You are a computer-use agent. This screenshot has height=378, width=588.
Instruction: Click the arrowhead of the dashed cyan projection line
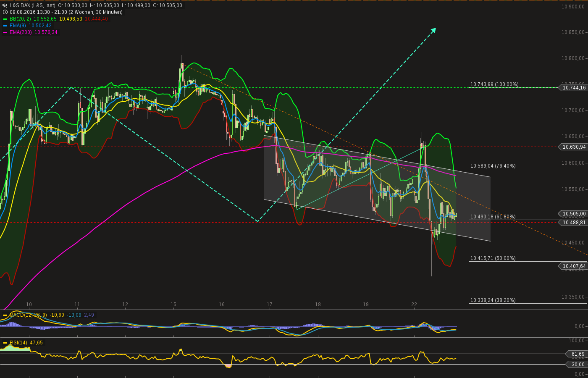pyautogui.click(x=433, y=30)
